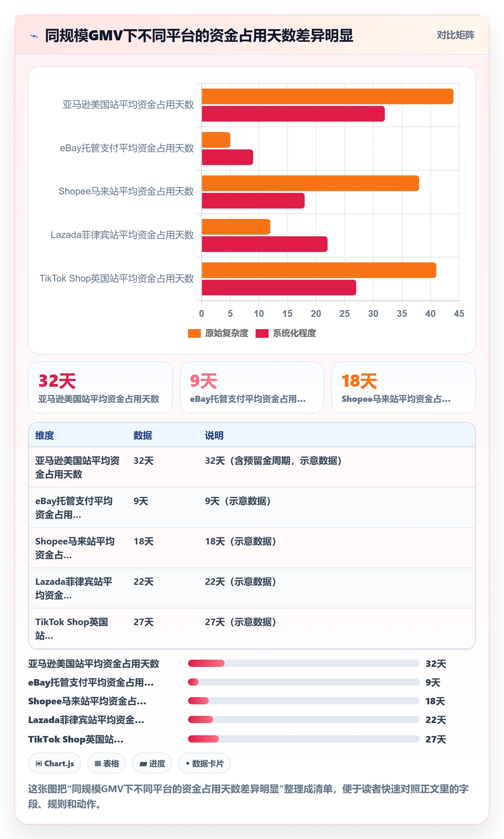The width and height of the screenshot is (504, 839).
Task: Click the chart axis label 'Shopee马来站平均资金占用天数'
Action: tap(126, 191)
